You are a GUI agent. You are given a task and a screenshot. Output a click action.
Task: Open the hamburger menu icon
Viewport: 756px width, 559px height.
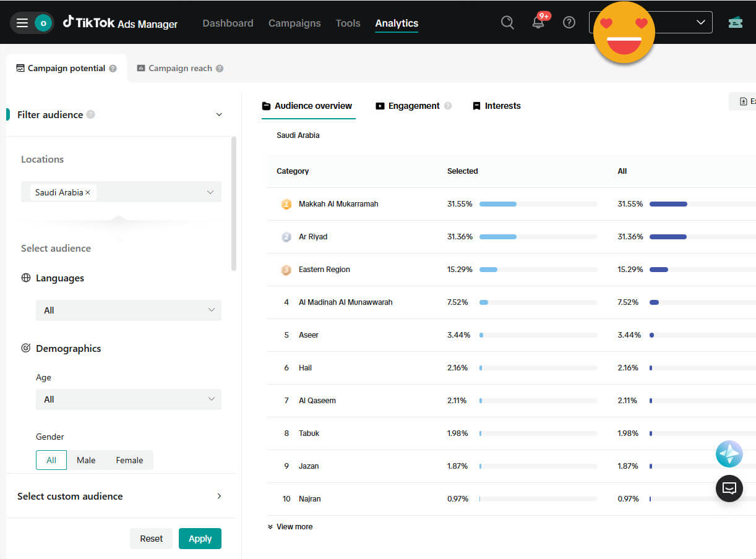click(x=22, y=23)
